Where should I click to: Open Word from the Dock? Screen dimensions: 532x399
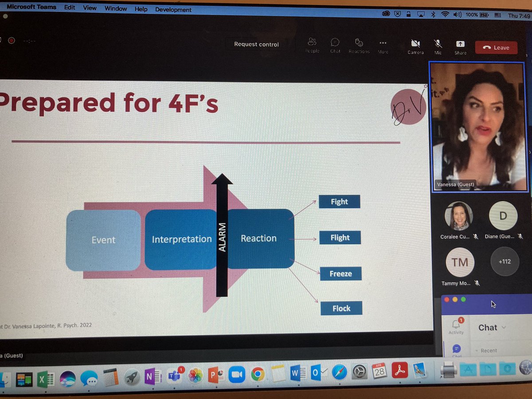298,373
